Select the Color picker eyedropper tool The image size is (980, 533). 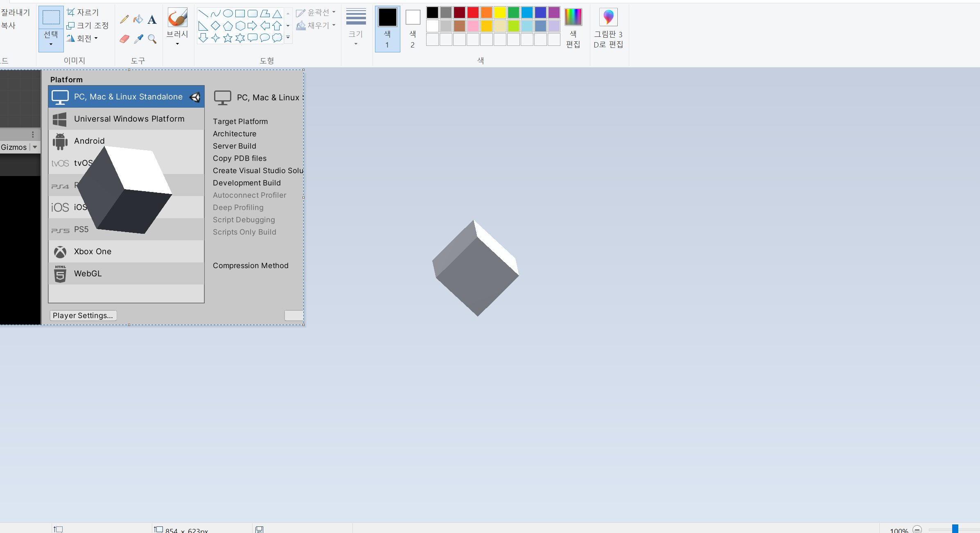(x=138, y=39)
